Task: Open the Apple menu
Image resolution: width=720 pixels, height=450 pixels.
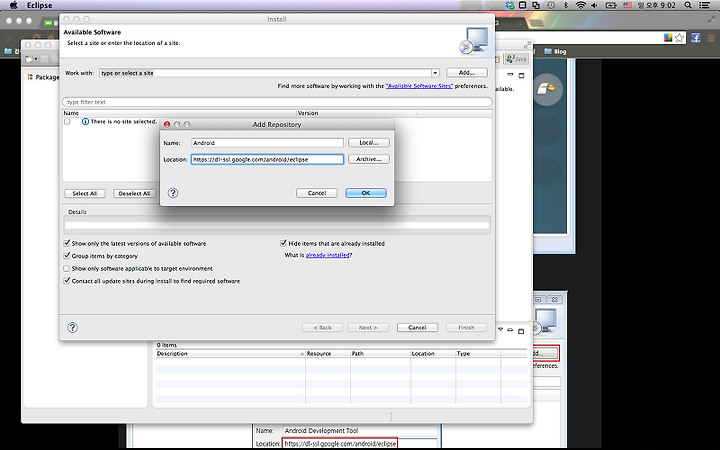Action: point(13,6)
